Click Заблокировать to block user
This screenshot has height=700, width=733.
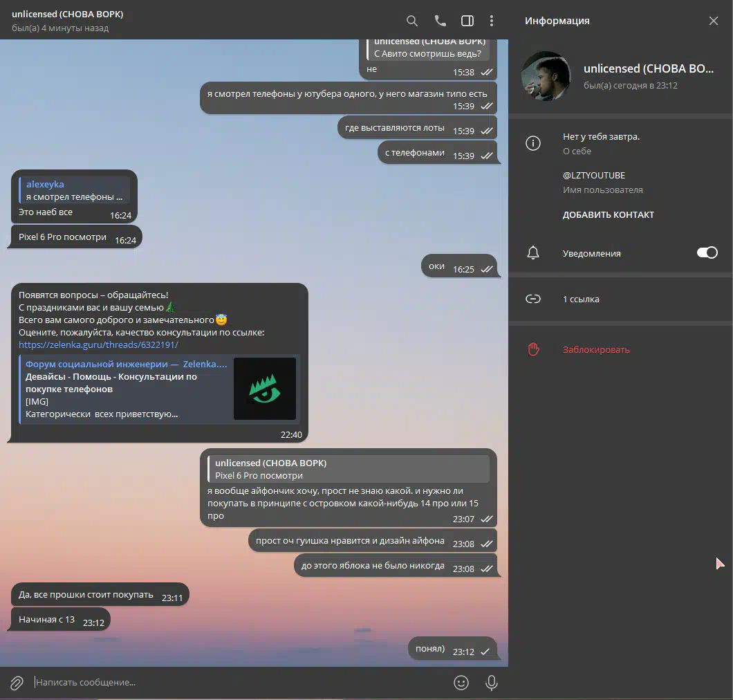coord(596,350)
